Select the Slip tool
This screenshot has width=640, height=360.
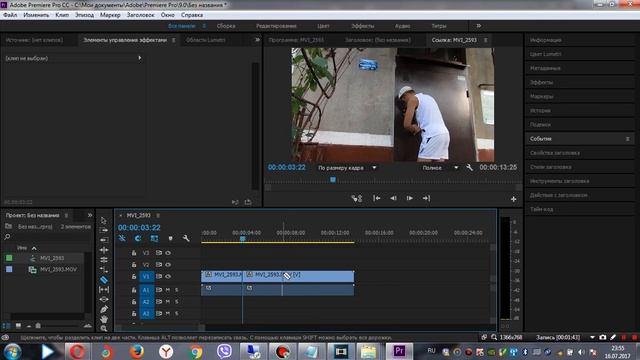(104, 289)
